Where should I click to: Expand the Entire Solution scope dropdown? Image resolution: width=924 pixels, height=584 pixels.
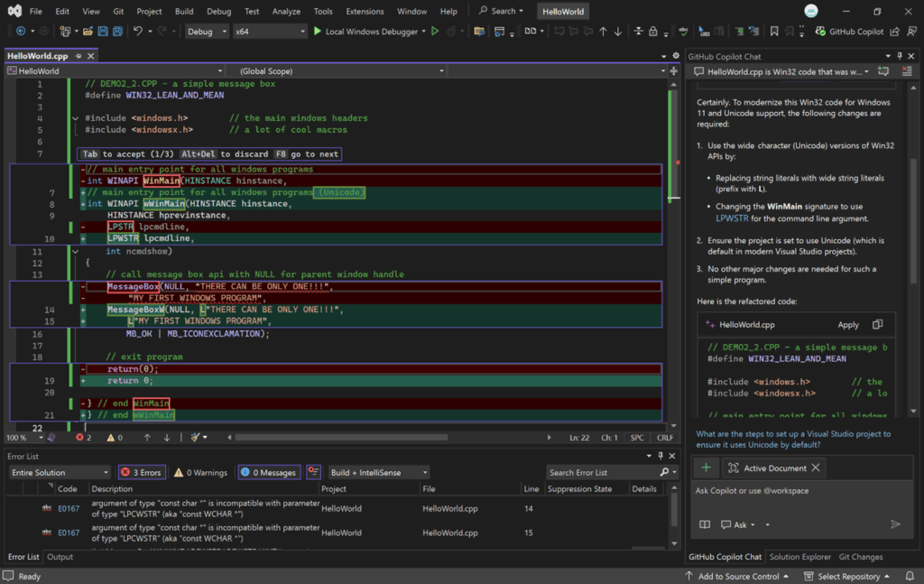tap(60, 472)
